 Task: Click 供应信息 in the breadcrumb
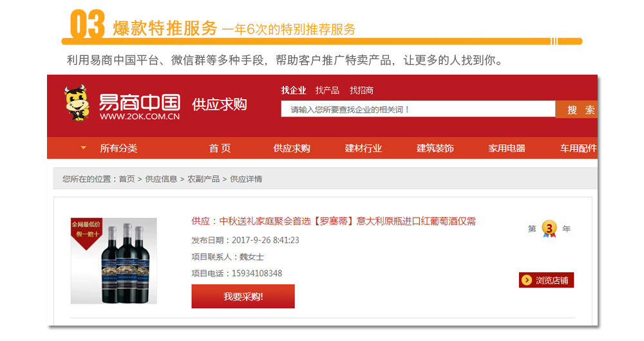coord(161,179)
